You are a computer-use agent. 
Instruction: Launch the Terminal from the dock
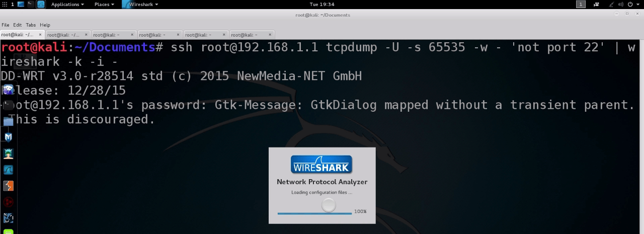pos(8,105)
